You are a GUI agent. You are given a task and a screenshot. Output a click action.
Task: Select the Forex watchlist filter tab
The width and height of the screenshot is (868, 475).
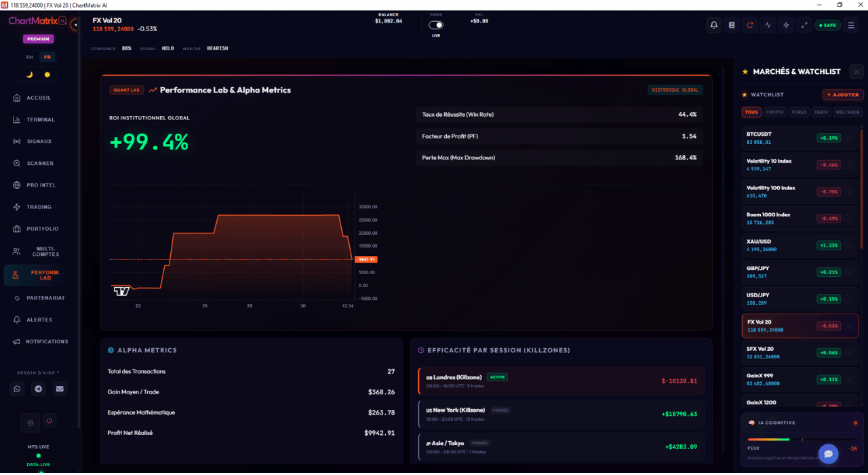(800, 112)
